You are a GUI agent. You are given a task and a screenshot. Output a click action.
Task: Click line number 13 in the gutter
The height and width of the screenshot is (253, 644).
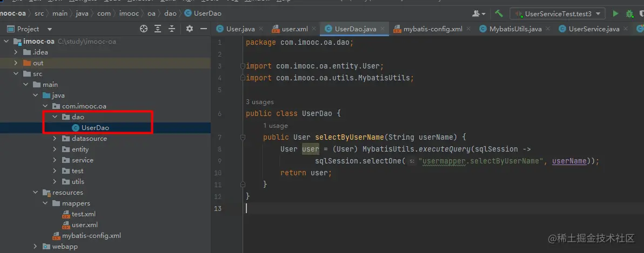pos(218,208)
